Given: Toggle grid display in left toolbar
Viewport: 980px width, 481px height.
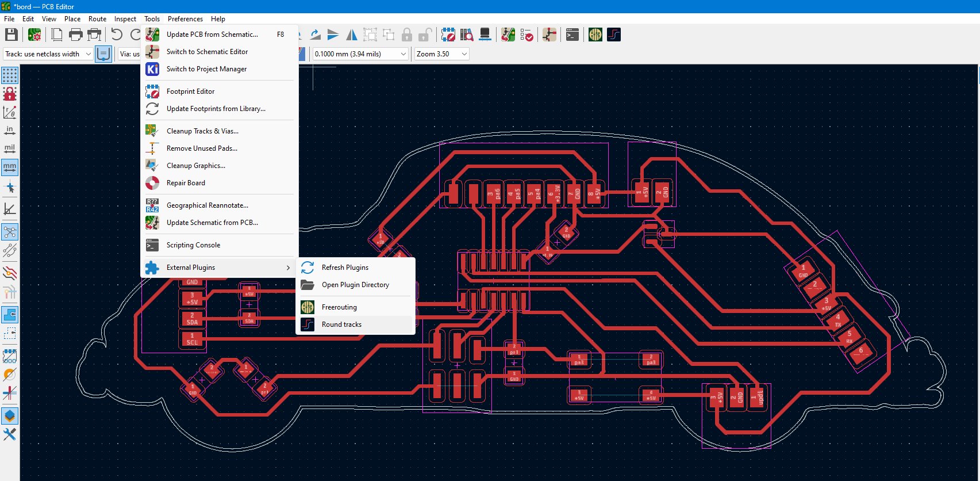Looking at the screenshot, I should tap(10, 75).
